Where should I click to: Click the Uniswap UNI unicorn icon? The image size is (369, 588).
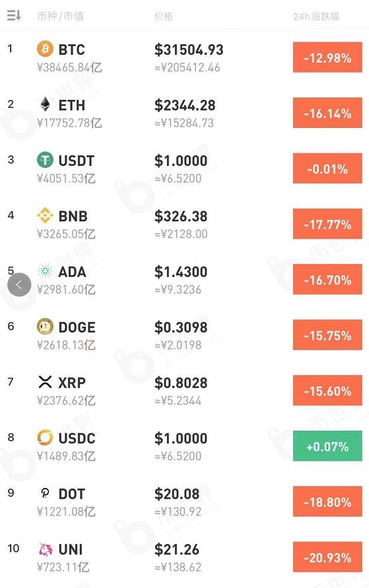coord(46,549)
